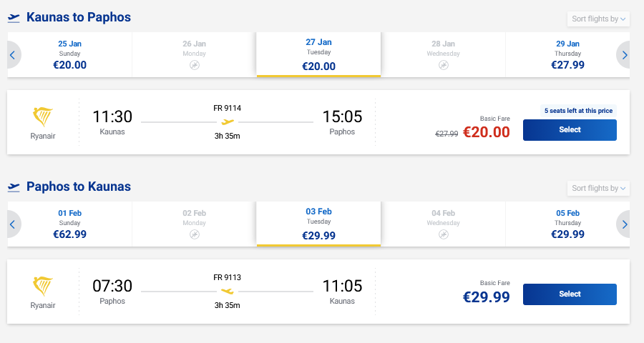Click the no-flight icon under 26 Jan
This screenshot has width=644, height=343.
tap(194, 65)
